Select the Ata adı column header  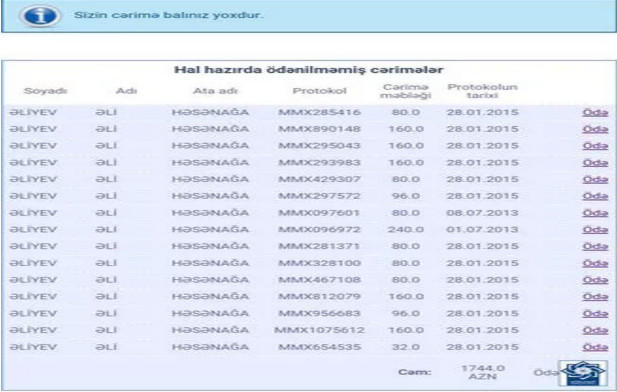pos(215,91)
